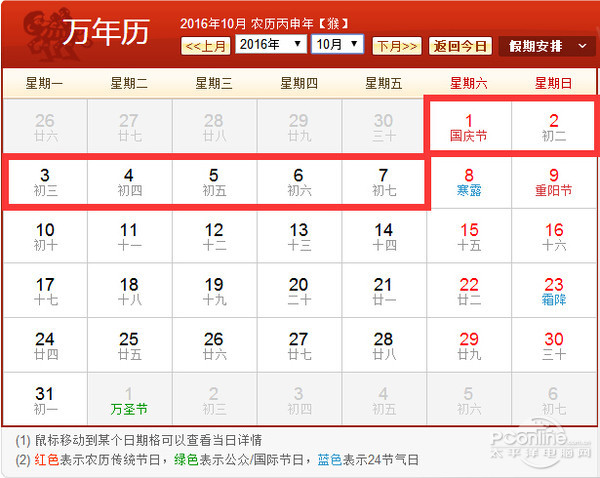
Task: Click 返回今日 to return to today
Action: (460, 46)
